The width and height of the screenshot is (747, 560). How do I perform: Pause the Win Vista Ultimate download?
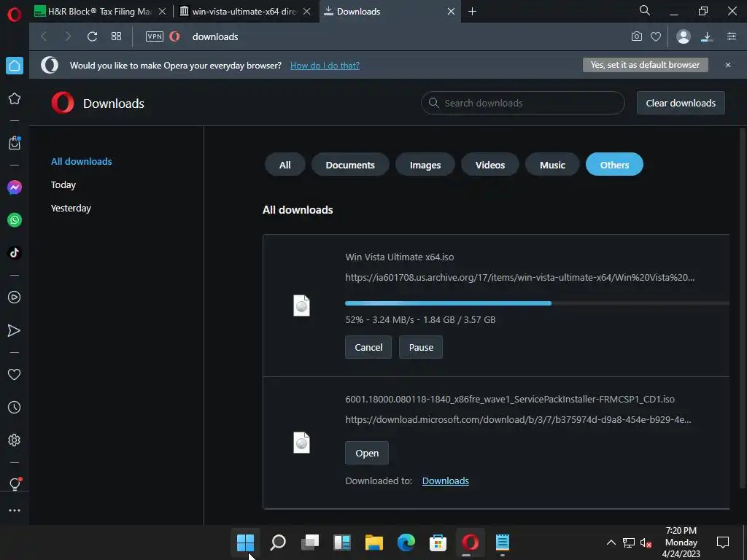tap(421, 347)
